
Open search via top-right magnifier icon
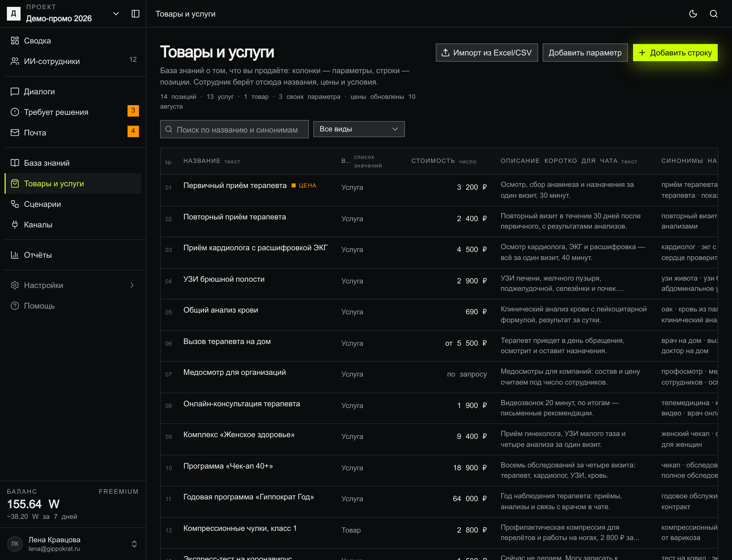pyautogui.click(x=713, y=14)
